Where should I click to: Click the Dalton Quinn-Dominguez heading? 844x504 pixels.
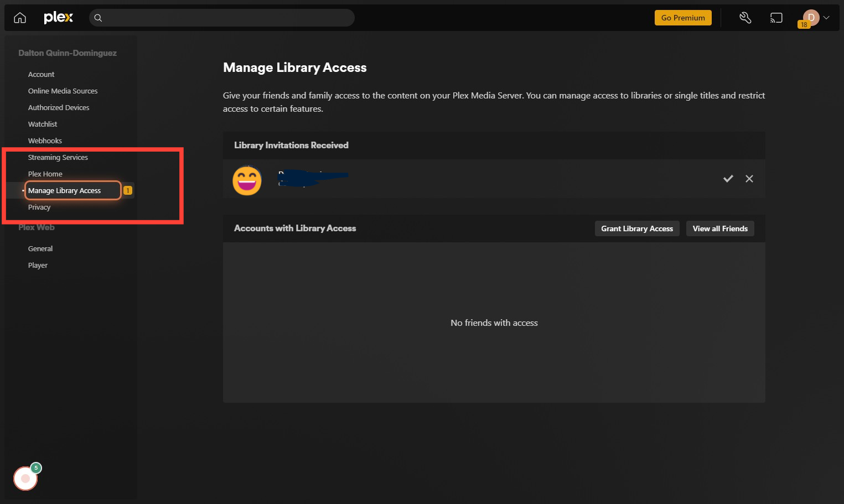point(68,53)
